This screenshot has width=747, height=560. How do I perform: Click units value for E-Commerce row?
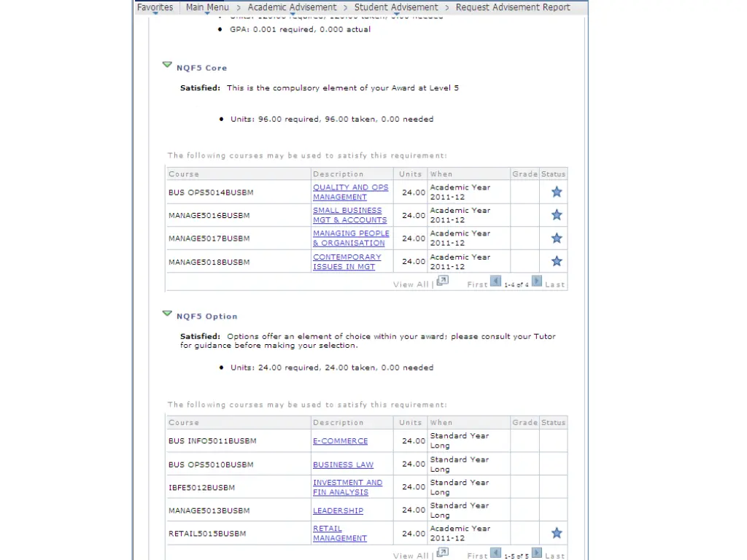coord(414,441)
